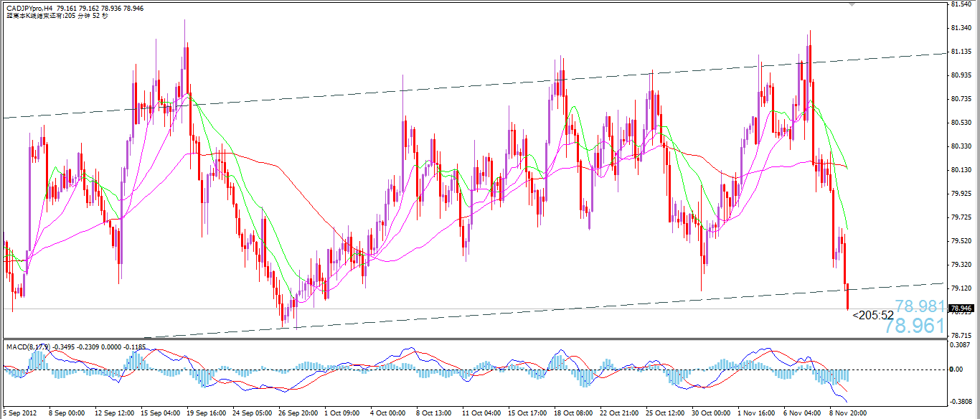Image resolution: width=980 pixels, height=419 pixels.
Task: Click the 79.925 price axis label
Action: (961, 194)
